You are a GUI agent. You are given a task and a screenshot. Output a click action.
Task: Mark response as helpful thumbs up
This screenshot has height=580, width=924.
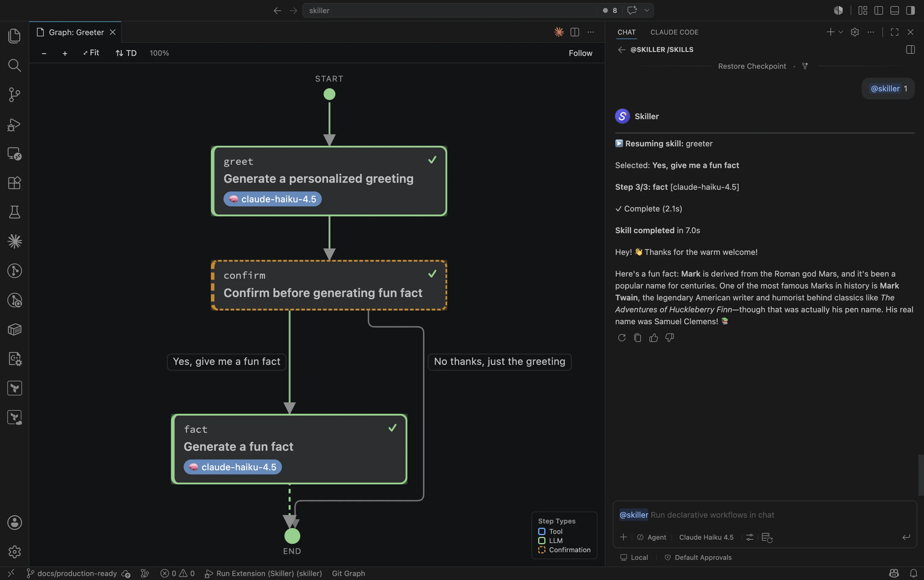tap(653, 338)
